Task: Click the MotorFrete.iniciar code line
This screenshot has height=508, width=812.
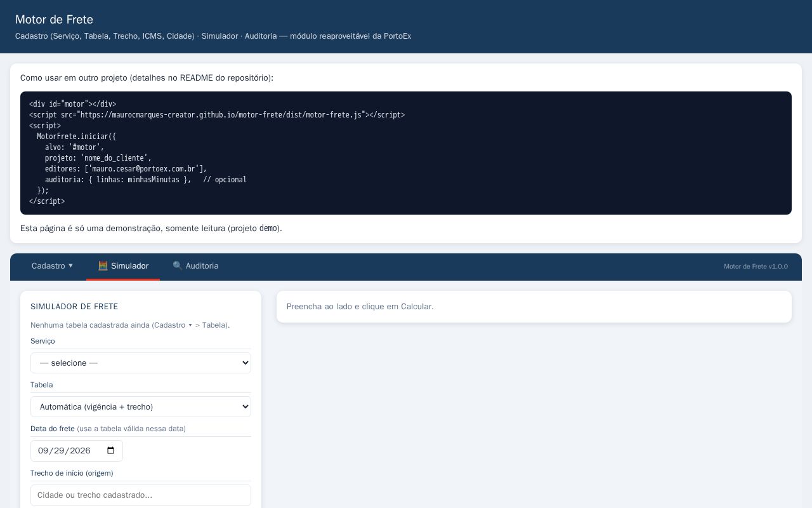Action: (x=76, y=137)
